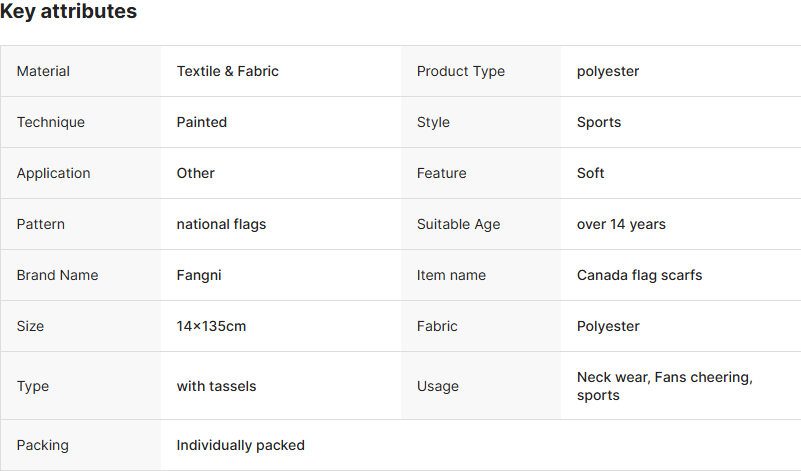801x471 pixels.
Task: Click the "Fabric" attribute label
Action: [x=437, y=326]
